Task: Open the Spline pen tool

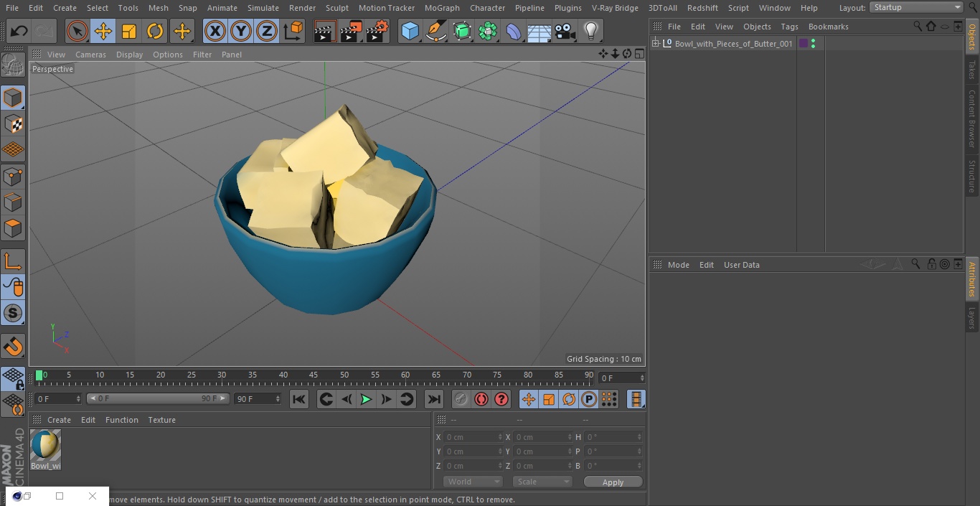Action: point(436,32)
